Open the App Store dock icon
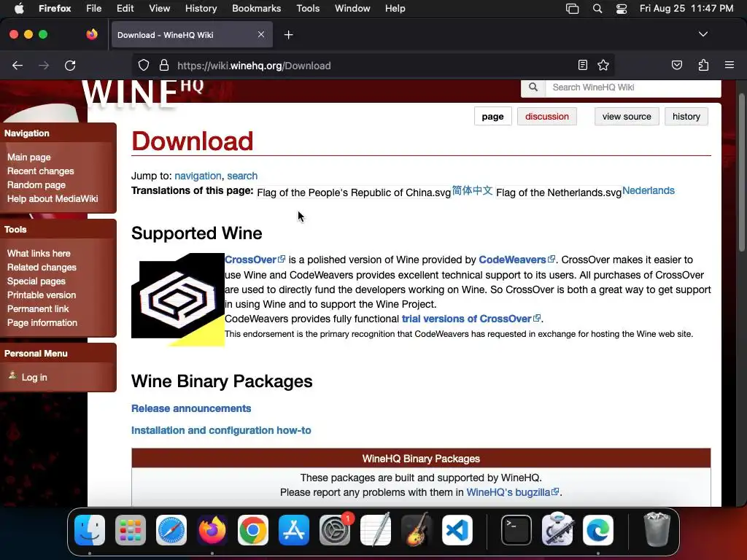Screen dimensions: 747x560 pyautogui.click(x=294, y=530)
